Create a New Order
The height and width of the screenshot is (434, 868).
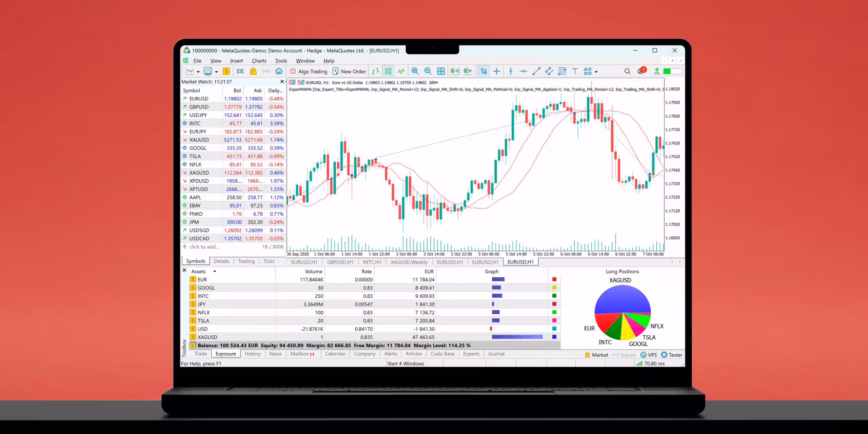coord(349,71)
